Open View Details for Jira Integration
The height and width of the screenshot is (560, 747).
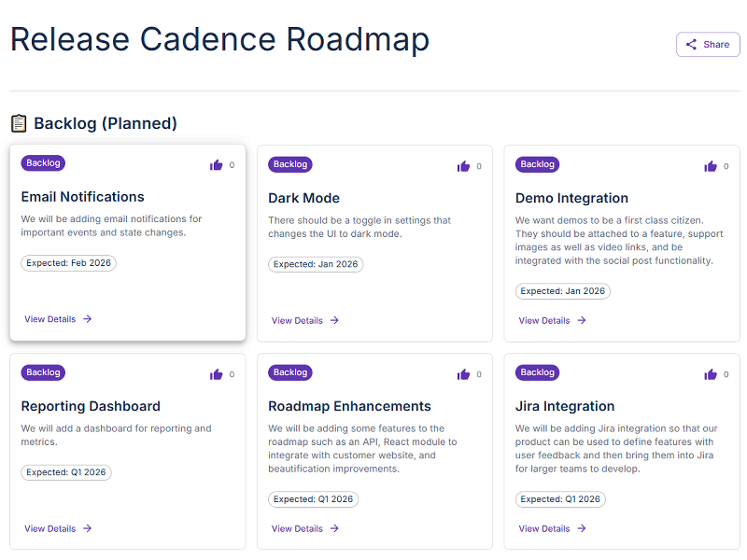coord(544,528)
